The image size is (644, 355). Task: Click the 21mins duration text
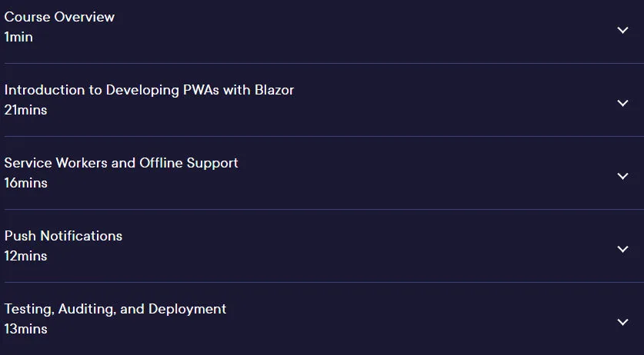pyautogui.click(x=25, y=110)
